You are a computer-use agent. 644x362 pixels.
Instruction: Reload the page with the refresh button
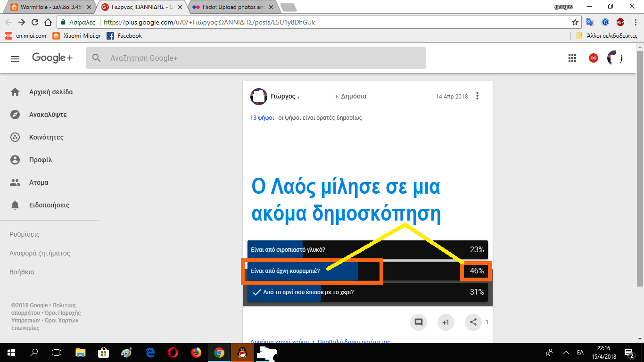tap(34, 22)
